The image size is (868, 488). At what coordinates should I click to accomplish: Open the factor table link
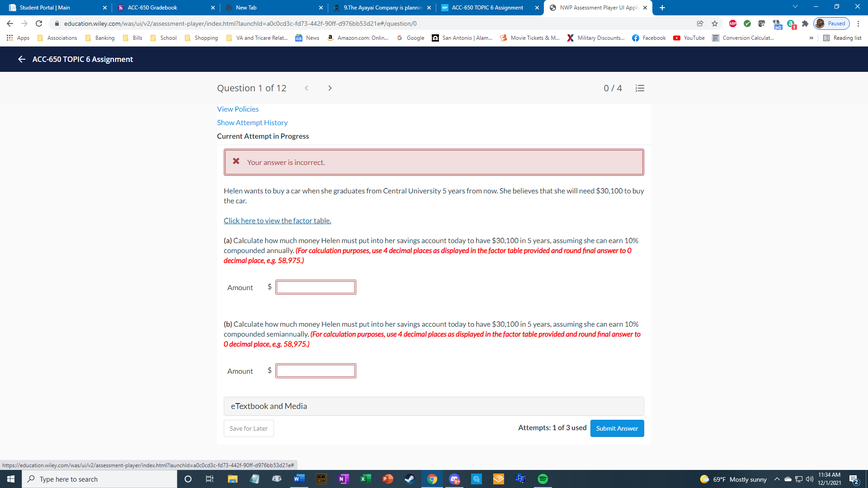pos(277,221)
